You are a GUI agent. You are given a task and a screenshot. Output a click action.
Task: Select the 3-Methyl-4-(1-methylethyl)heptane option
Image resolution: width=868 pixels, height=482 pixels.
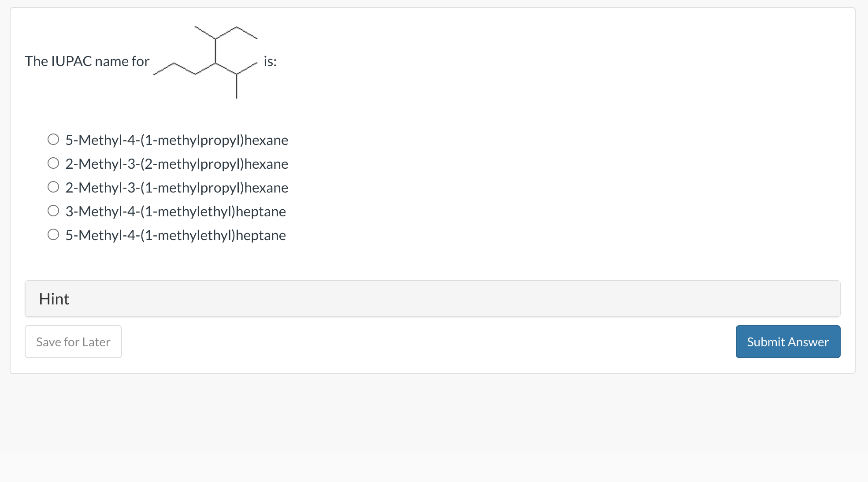(x=53, y=210)
